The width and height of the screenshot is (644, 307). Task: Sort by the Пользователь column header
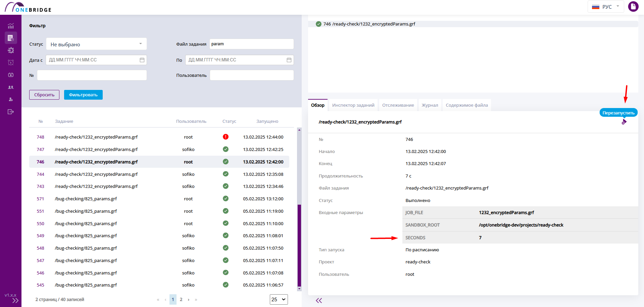tap(191, 121)
